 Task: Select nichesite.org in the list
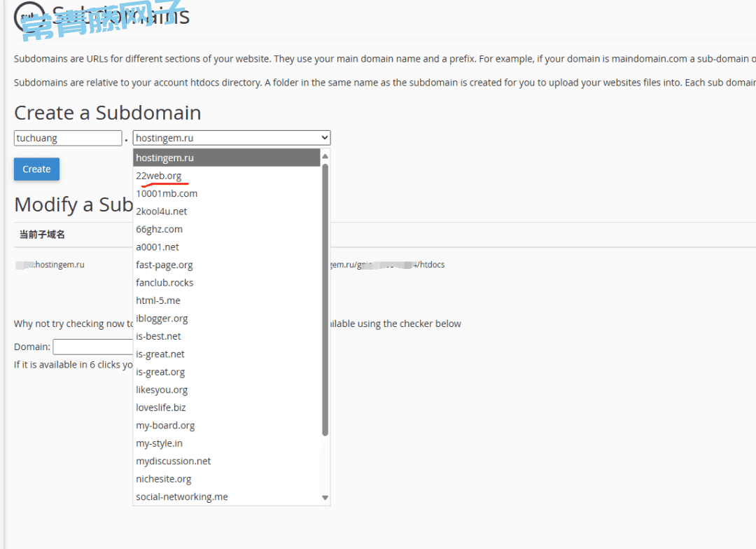click(x=227, y=479)
